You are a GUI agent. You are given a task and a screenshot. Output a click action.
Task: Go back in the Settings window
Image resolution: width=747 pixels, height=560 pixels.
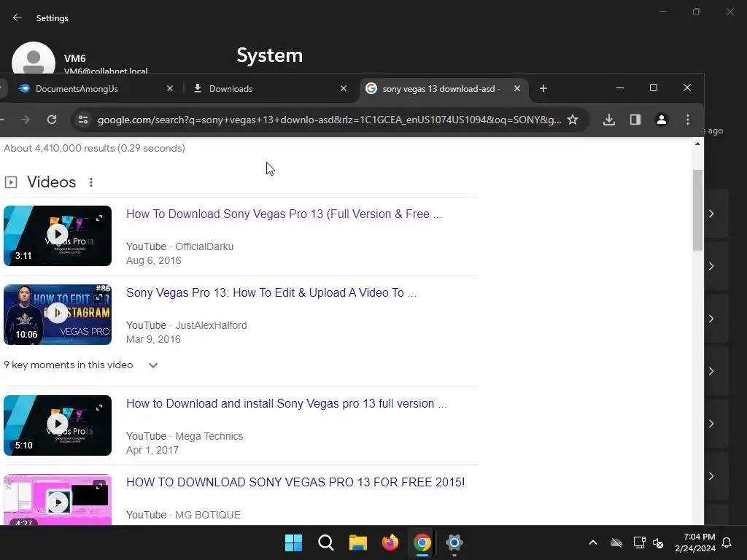pyautogui.click(x=18, y=17)
